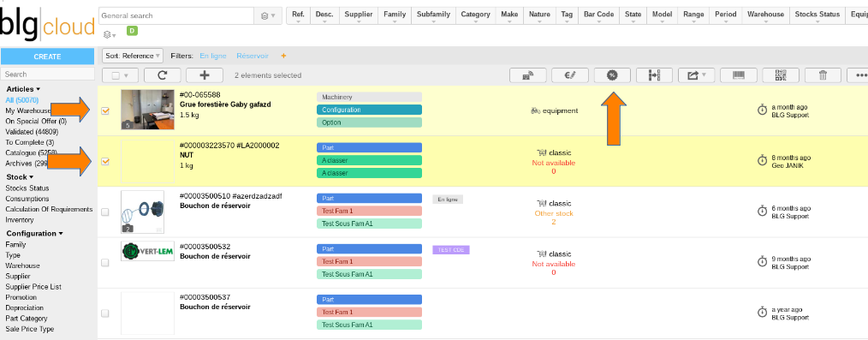Open To Complete (3) list
The height and width of the screenshot is (340, 868).
click(29, 142)
